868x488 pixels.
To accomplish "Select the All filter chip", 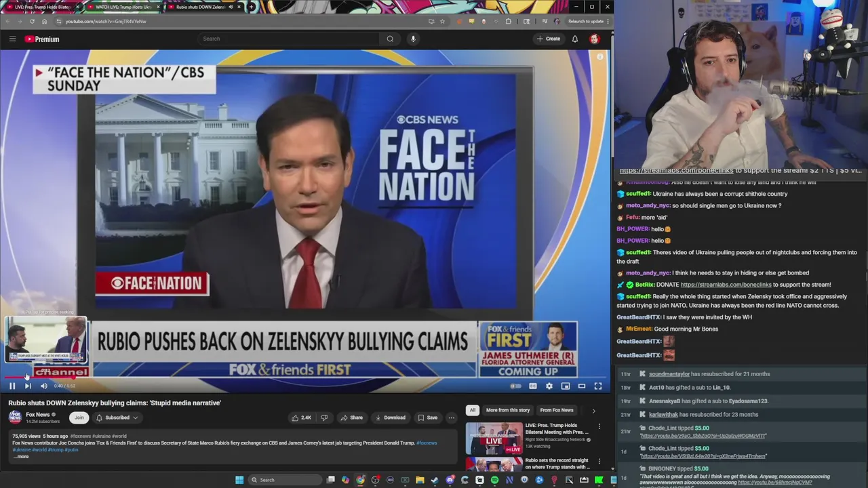I will coord(473,410).
